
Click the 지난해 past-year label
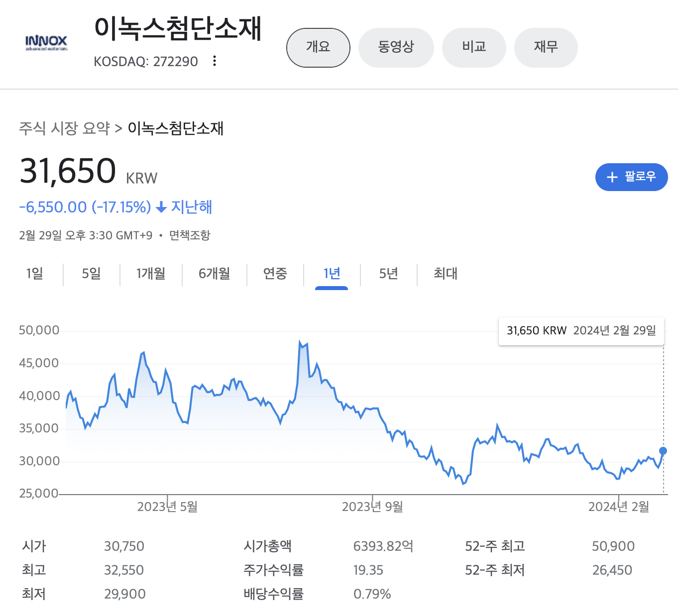pyautogui.click(x=192, y=207)
